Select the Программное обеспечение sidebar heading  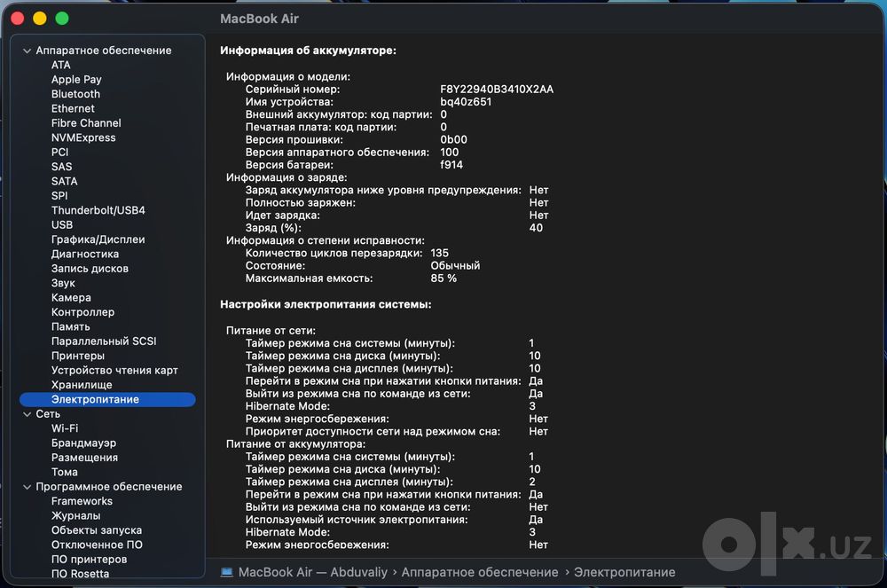(x=109, y=487)
